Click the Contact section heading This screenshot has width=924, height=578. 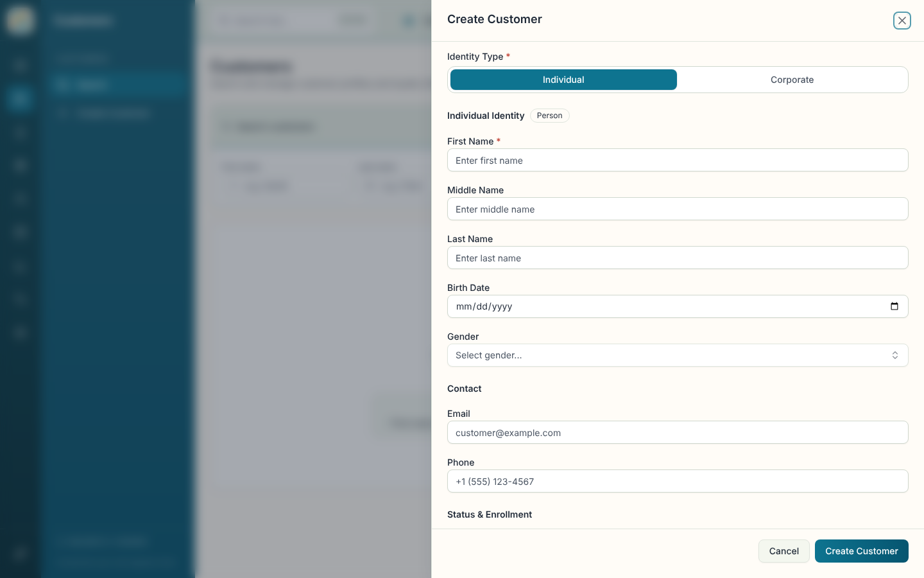464,389
